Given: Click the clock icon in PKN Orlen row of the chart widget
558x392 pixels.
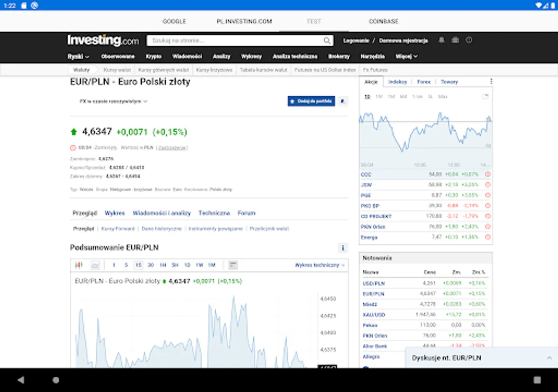Looking at the screenshot, I should [x=488, y=226].
